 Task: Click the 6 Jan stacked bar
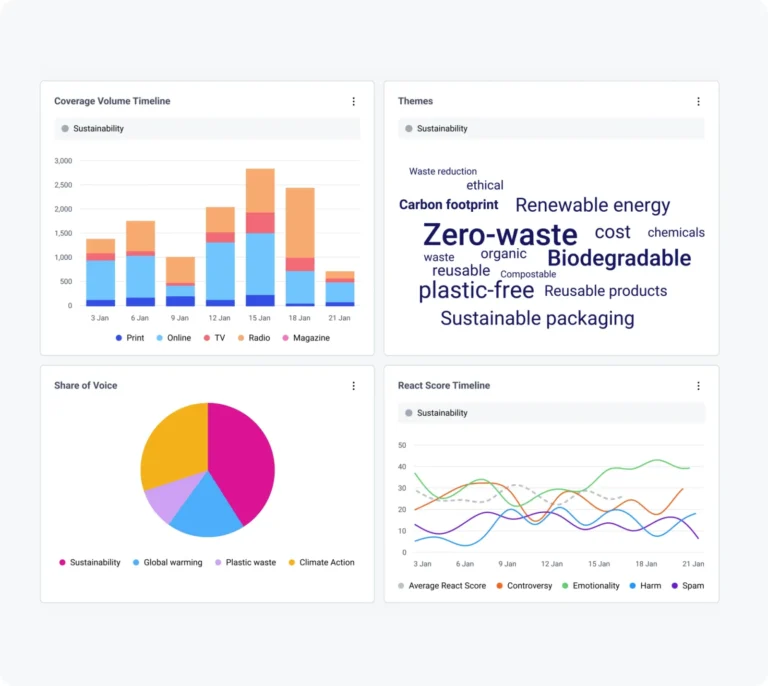point(141,263)
